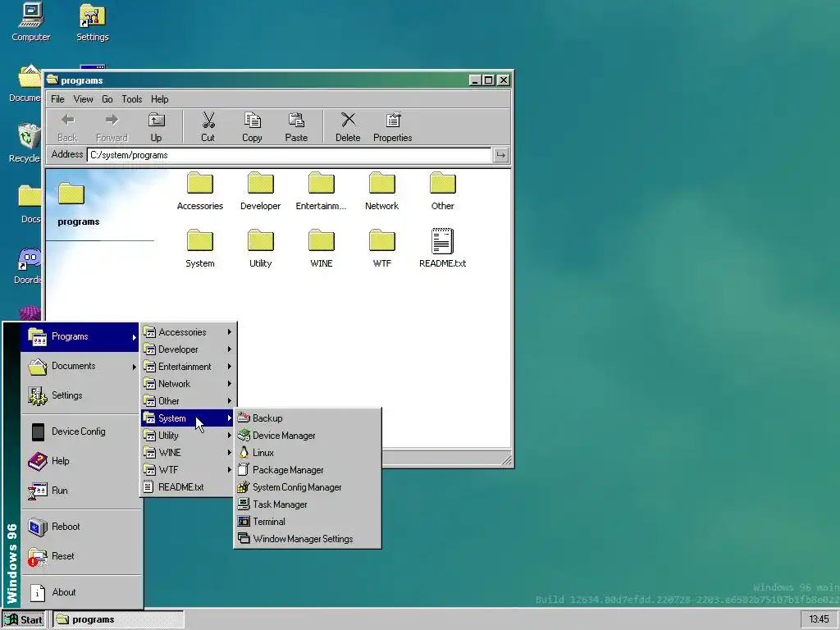Click Paste in programs window toolbar
The height and width of the screenshot is (630, 840).
[x=296, y=127]
